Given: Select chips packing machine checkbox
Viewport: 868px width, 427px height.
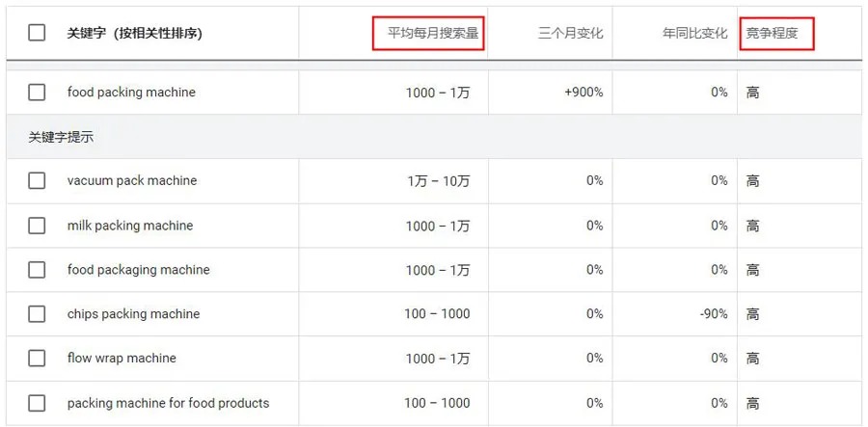Looking at the screenshot, I should click(37, 314).
